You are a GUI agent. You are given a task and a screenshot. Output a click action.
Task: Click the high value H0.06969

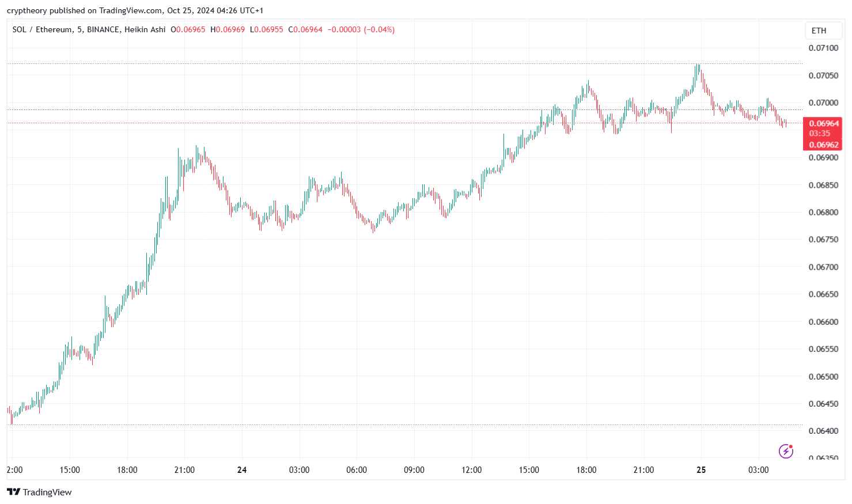pos(228,29)
